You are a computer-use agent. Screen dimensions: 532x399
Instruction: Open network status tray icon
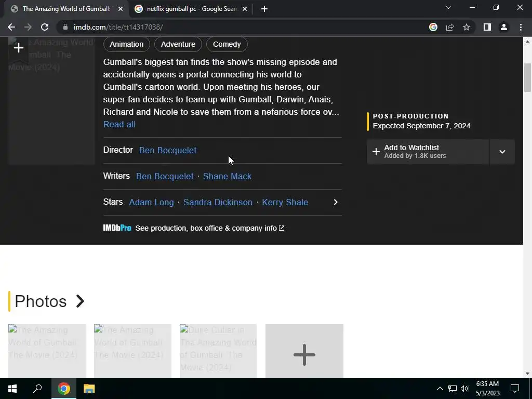tap(453, 389)
